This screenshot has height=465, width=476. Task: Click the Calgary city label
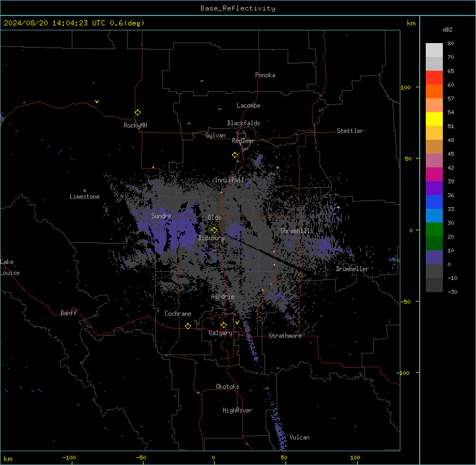point(221,333)
